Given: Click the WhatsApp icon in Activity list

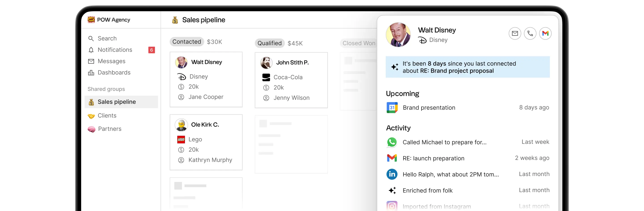Looking at the screenshot, I should coord(392,142).
